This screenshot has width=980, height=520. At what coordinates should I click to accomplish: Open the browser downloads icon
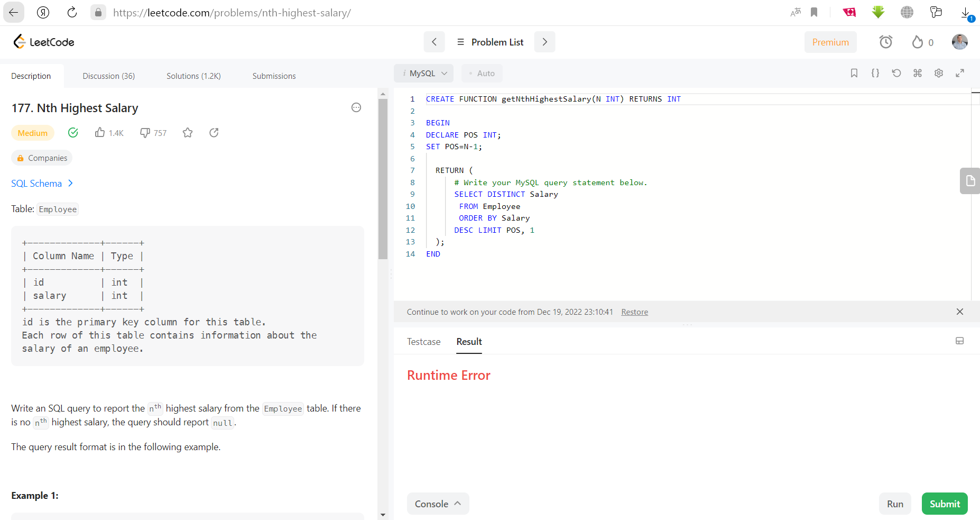966,13
